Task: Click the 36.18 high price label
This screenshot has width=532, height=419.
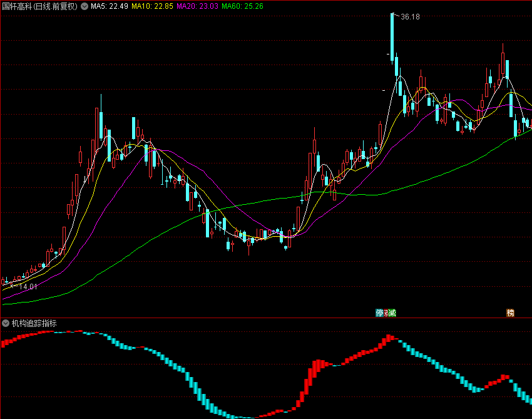Action: tap(410, 17)
